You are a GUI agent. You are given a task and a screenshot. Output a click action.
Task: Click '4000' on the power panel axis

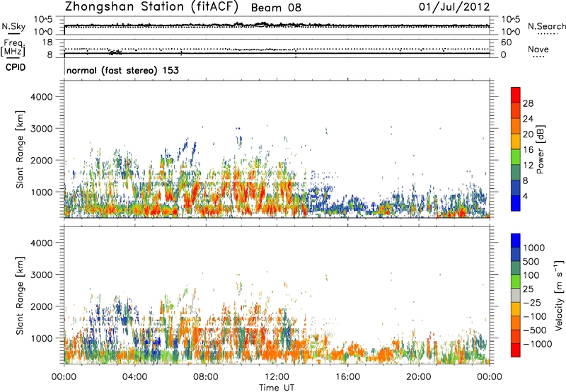click(x=42, y=97)
